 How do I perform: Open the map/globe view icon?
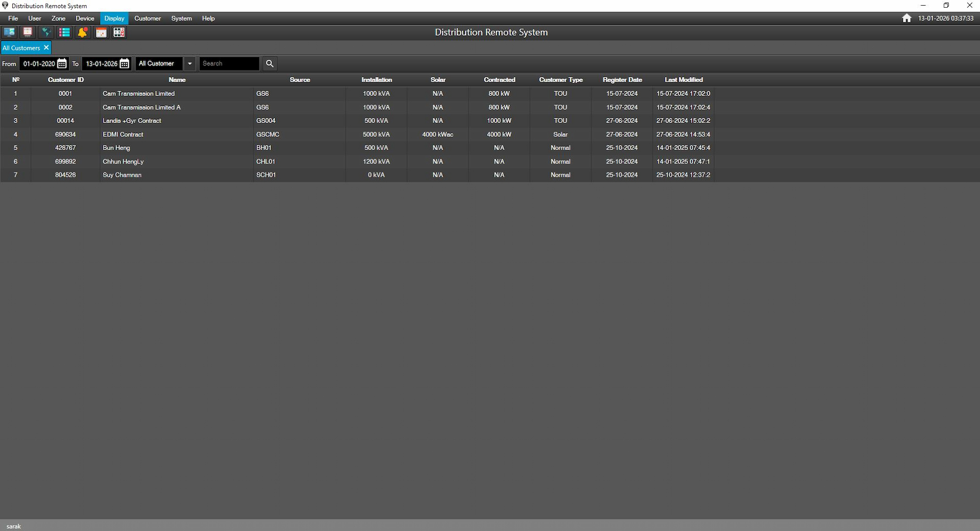click(x=46, y=32)
